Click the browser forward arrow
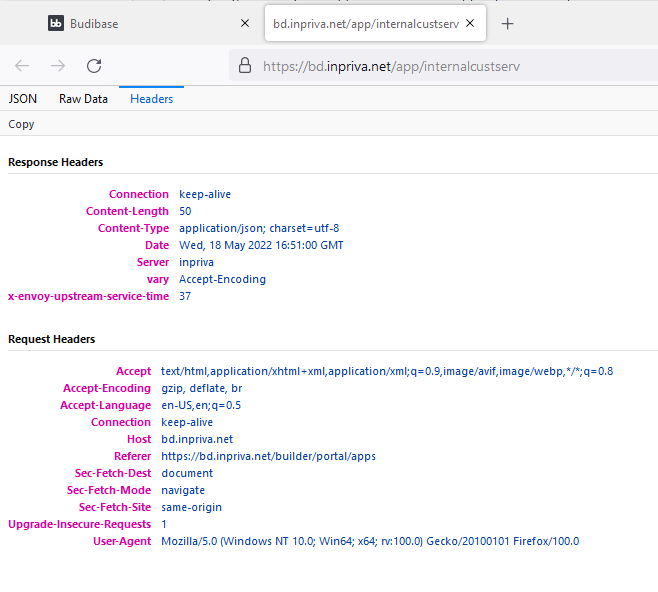The width and height of the screenshot is (658, 592). tap(58, 66)
